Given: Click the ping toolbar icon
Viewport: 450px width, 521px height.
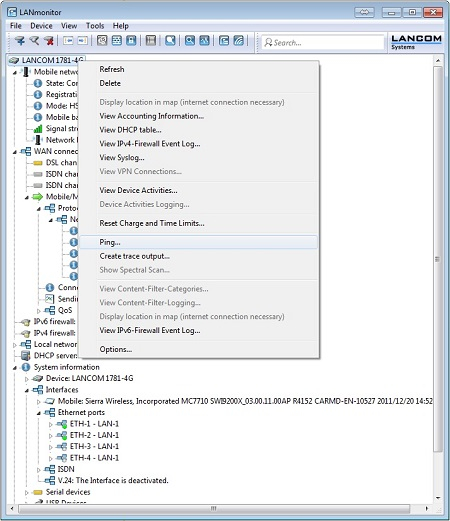Looking at the screenshot, I should point(170,41).
